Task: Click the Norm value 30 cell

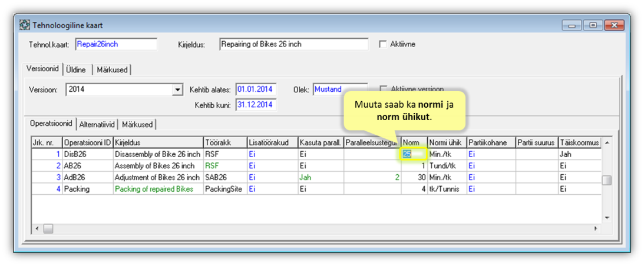Action: (x=414, y=177)
